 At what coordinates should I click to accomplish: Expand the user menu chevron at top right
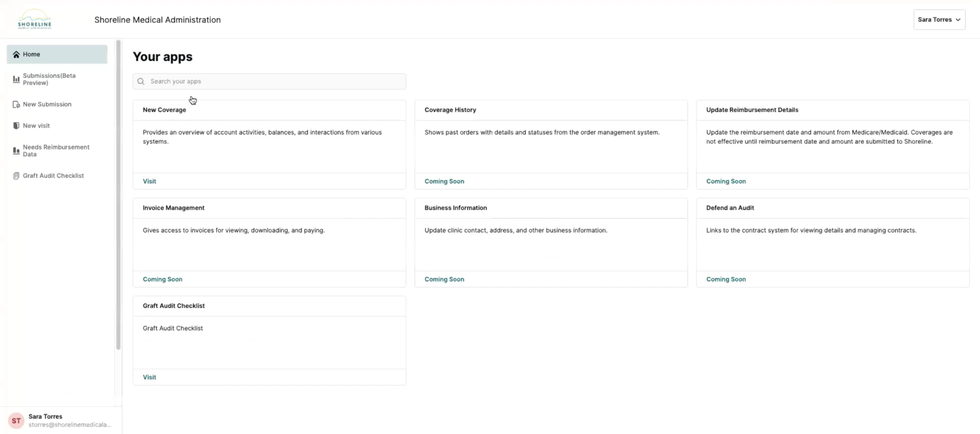(958, 20)
